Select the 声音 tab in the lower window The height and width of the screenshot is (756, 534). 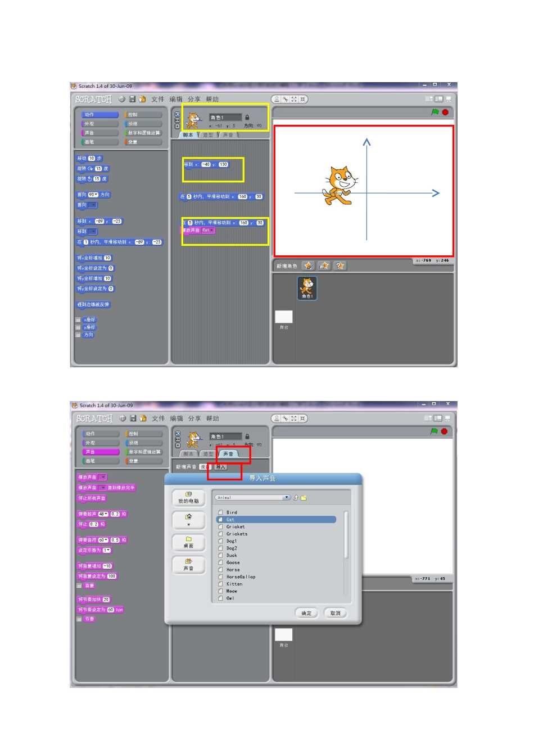[228, 454]
